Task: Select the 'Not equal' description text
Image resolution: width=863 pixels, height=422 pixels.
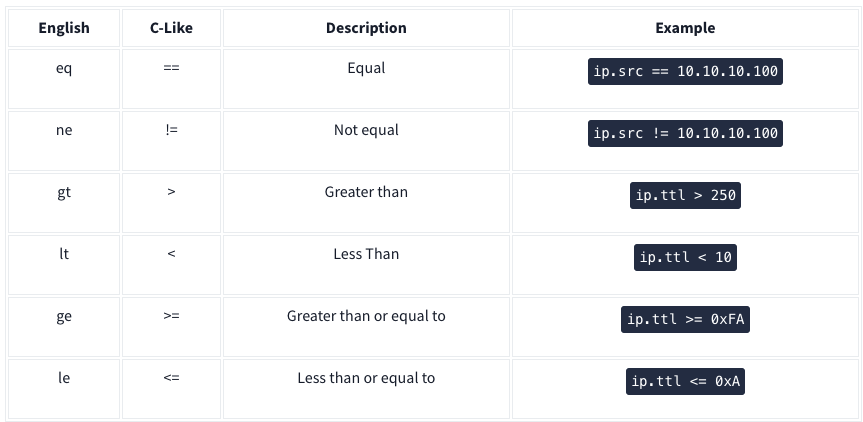Action: [x=366, y=130]
